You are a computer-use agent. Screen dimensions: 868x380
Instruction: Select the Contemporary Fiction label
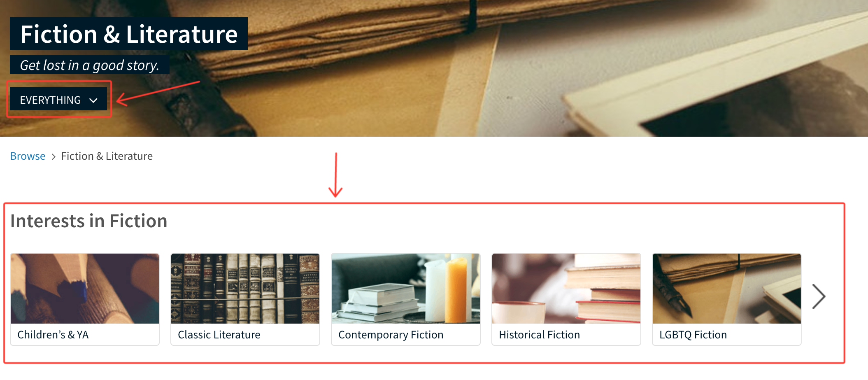pos(391,335)
